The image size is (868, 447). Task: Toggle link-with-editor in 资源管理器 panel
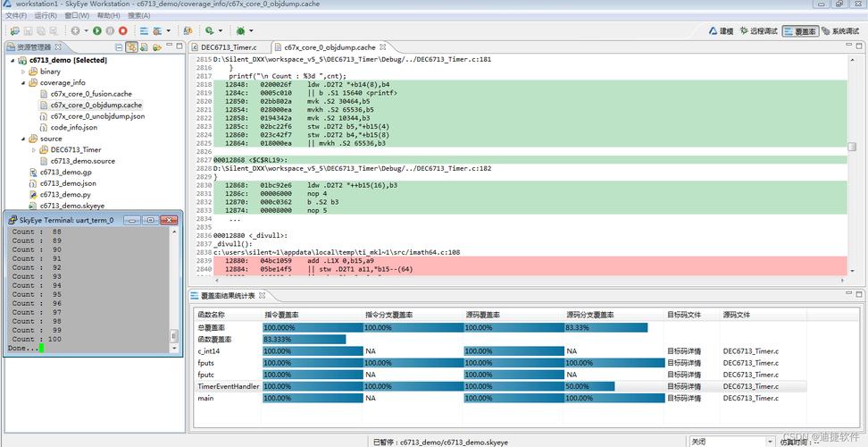pos(132,47)
